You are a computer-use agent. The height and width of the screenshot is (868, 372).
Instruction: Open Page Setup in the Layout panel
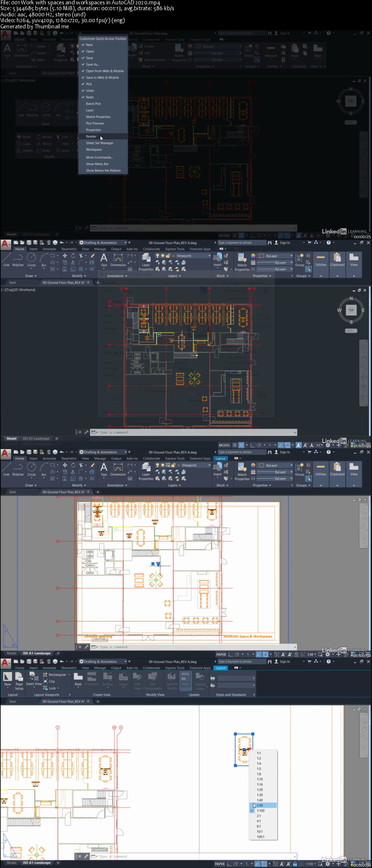[x=19, y=681]
